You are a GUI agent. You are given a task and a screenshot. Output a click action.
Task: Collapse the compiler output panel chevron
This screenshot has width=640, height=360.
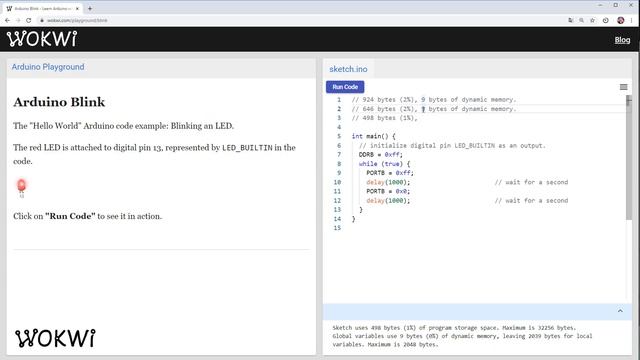point(620,311)
